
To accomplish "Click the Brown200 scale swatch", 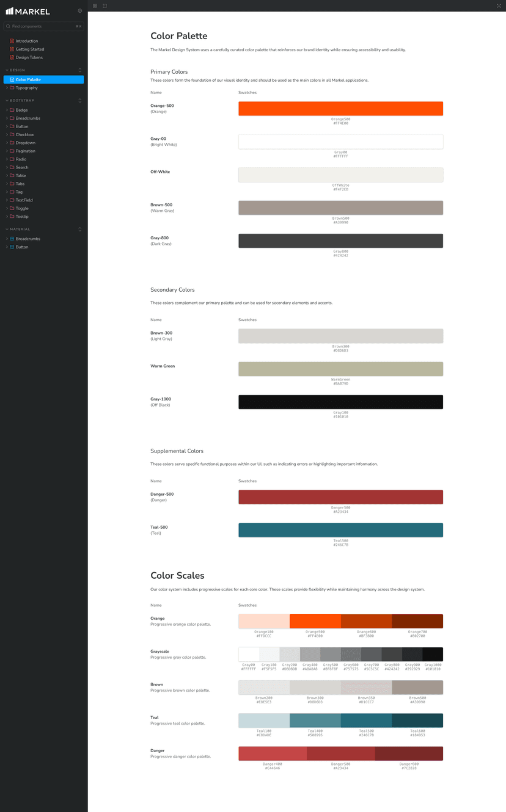I will pos(264,687).
